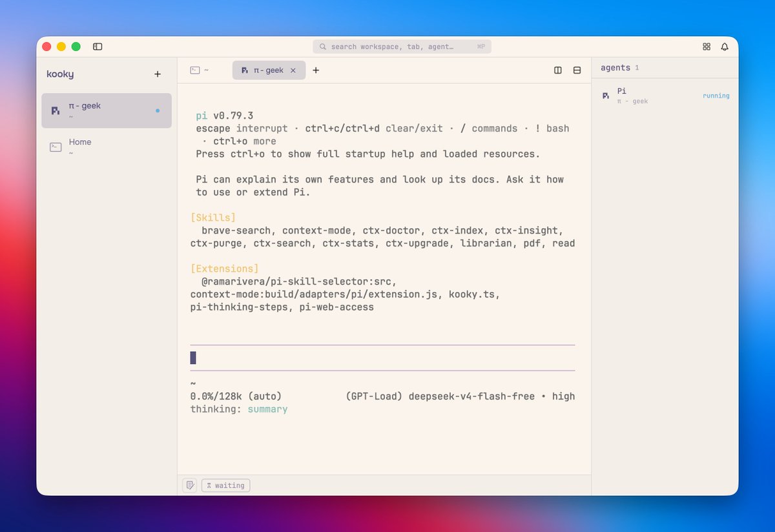This screenshot has width=775, height=532.
Task: Click the agents panel header
Action: click(x=620, y=68)
